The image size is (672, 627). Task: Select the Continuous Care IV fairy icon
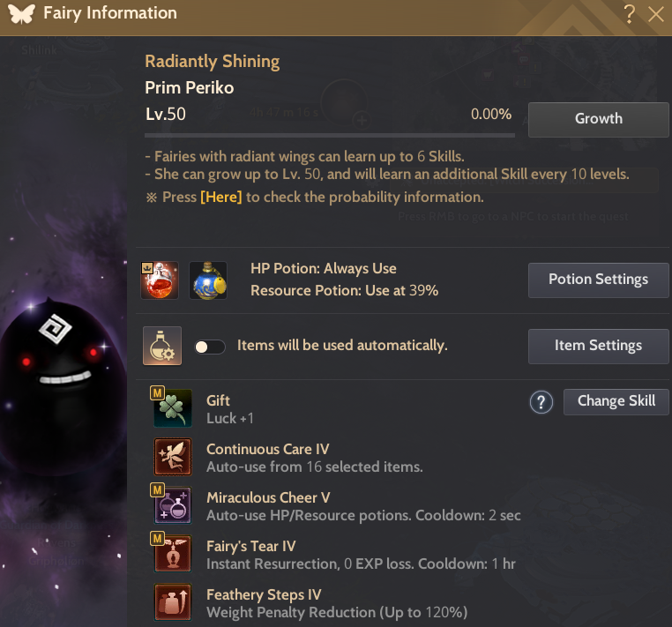(x=172, y=457)
